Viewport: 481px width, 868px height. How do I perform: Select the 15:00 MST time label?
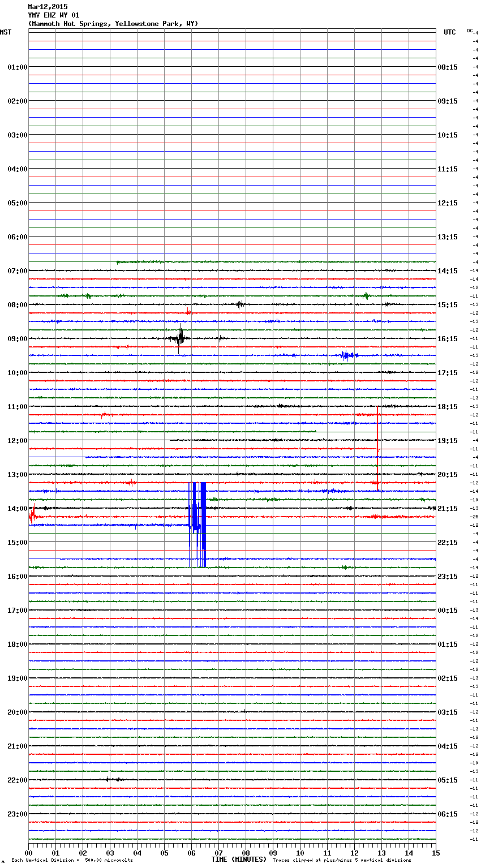coord(18,543)
